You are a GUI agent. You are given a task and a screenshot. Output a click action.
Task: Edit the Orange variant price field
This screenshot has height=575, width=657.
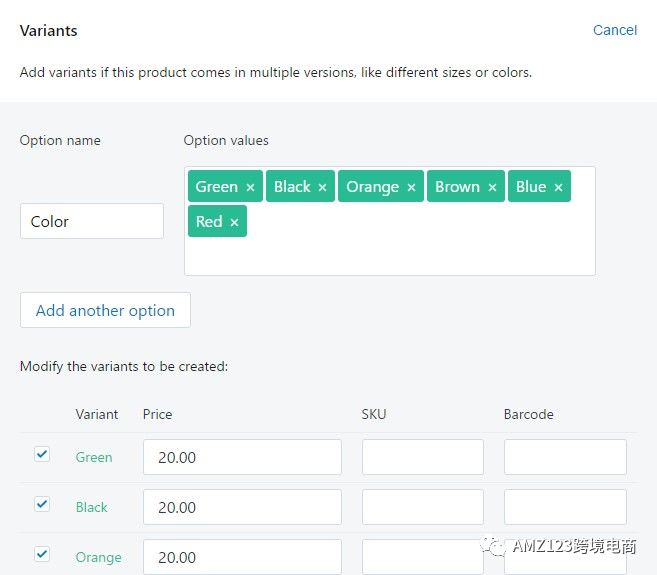tap(242, 557)
